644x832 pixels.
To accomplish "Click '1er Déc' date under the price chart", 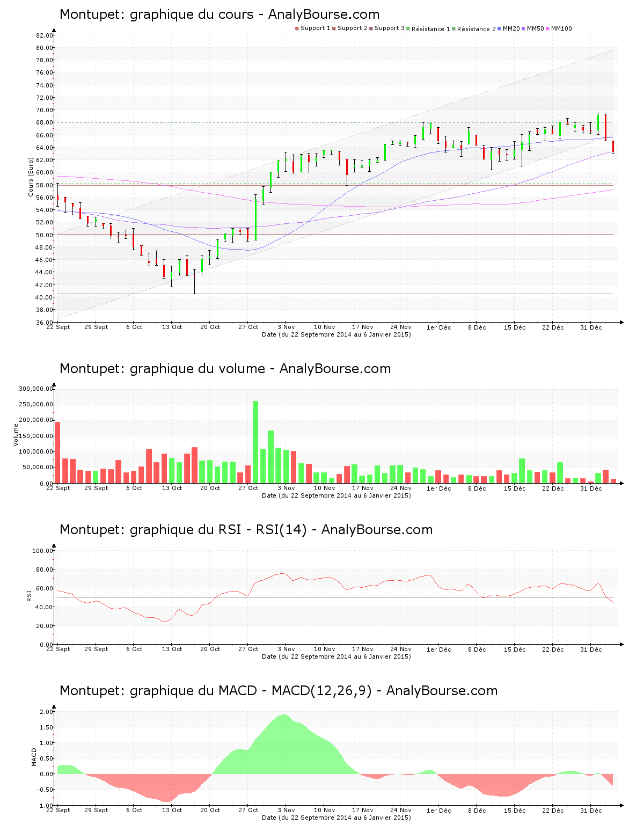I will (439, 327).
